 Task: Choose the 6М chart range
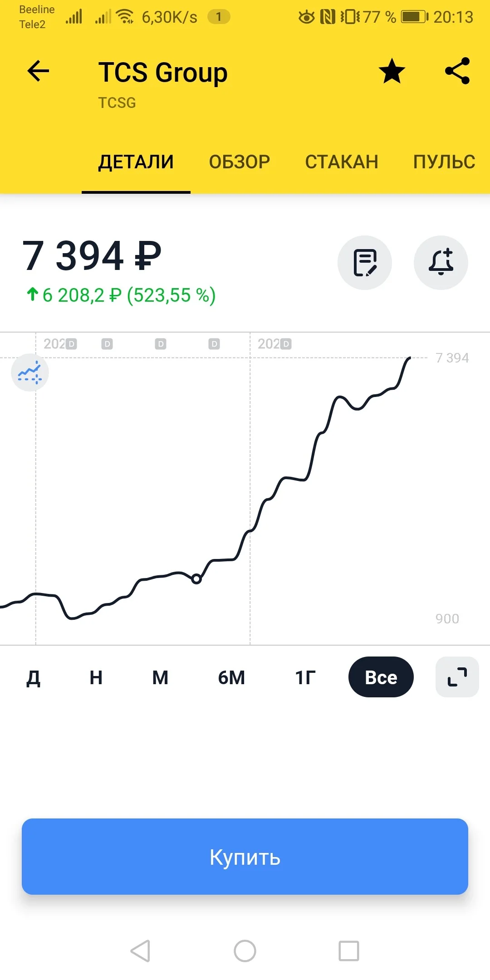coord(231,677)
